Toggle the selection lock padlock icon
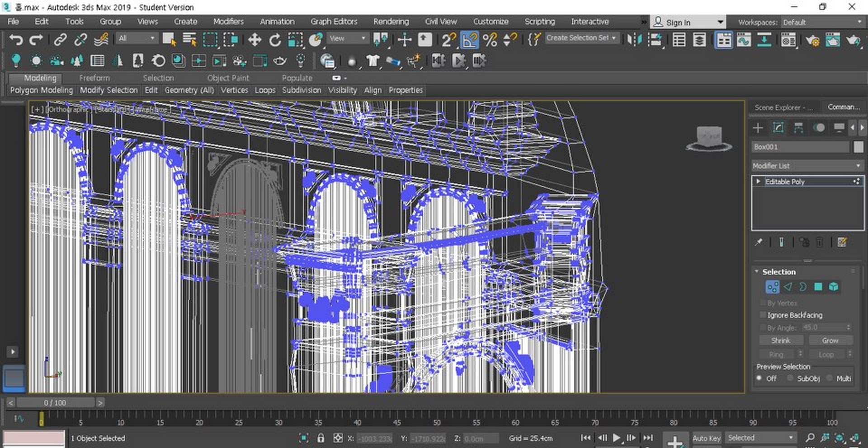Image resolution: width=868 pixels, height=448 pixels. [321, 438]
